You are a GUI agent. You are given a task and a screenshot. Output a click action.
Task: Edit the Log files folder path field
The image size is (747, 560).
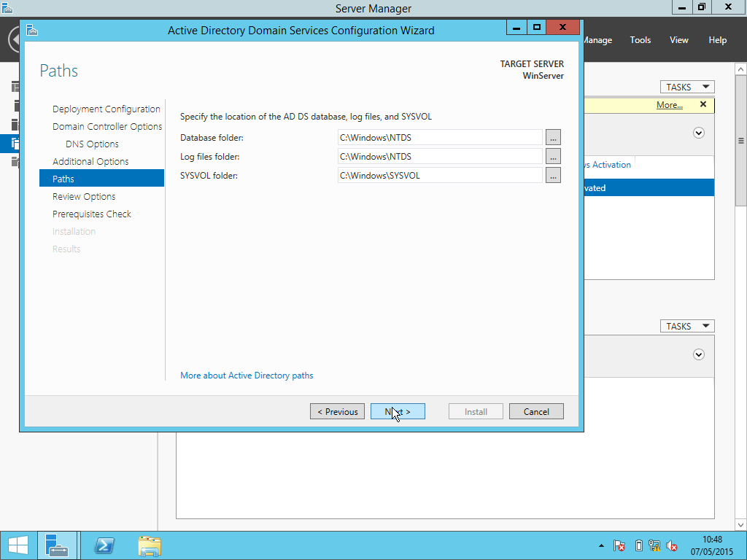(x=440, y=156)
